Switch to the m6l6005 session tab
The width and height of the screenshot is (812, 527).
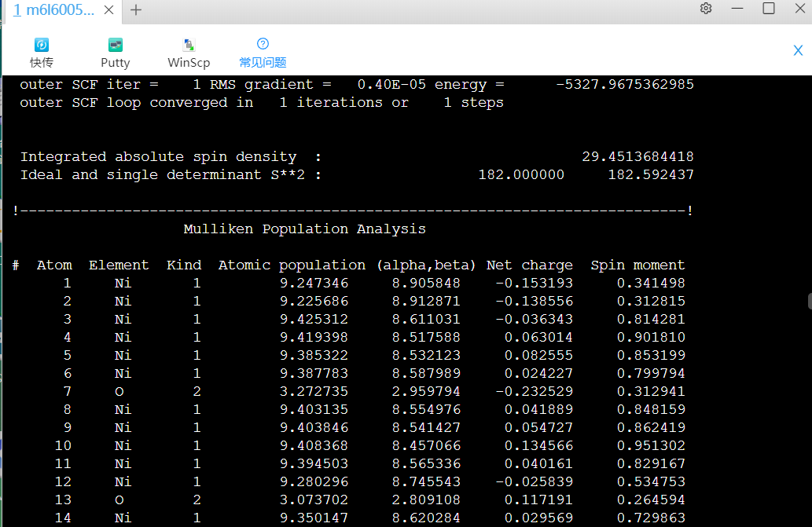coord(53,10)
